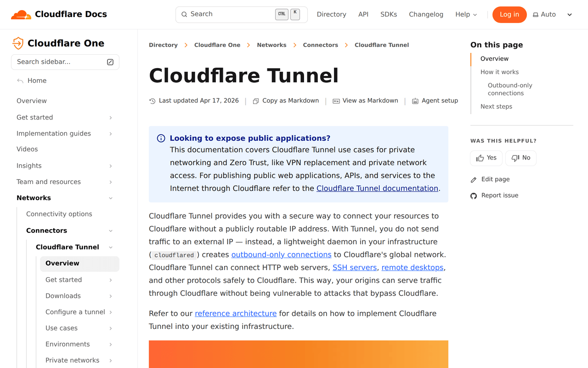Follow the remote desktops link
Screen dimensions: 588x368
click(413, 268)
